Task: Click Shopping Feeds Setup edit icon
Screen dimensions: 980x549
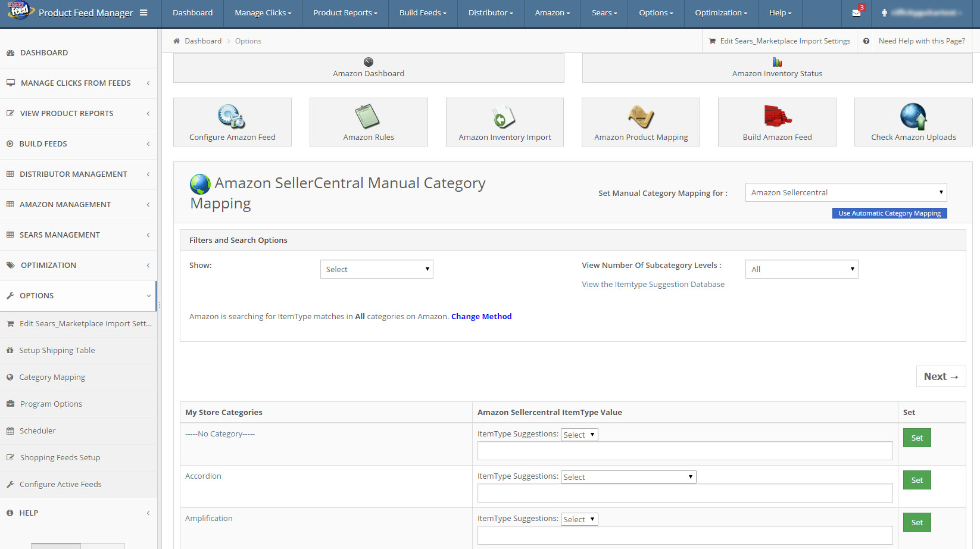Action: 10,457
